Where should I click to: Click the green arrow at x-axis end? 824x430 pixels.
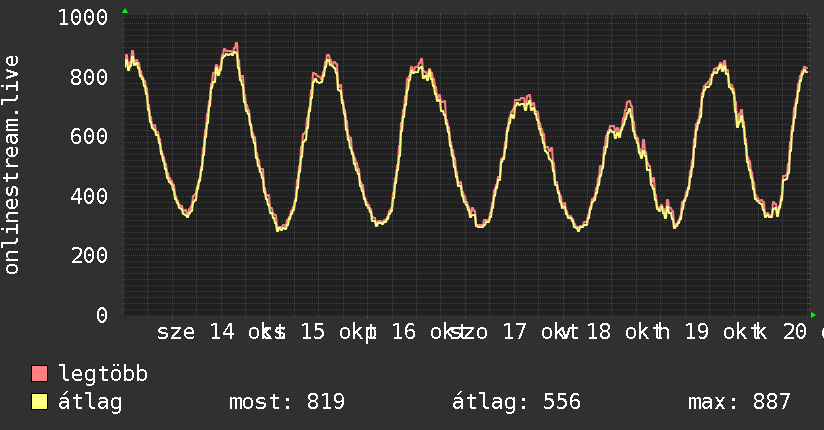[813, 315]
